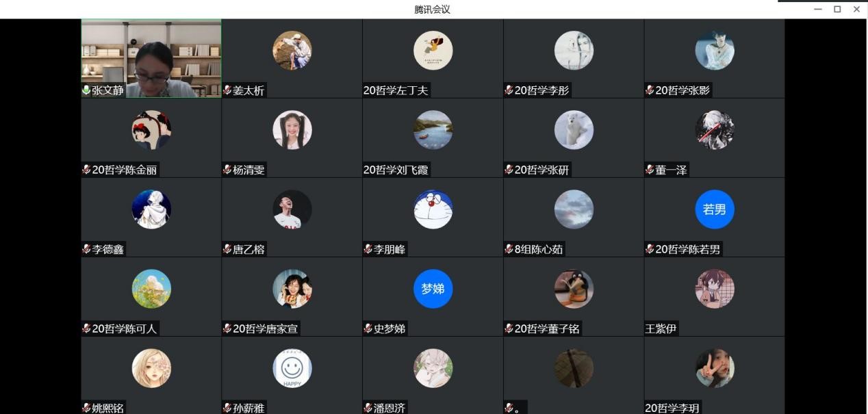Select the 20哲学刘飞霞 name label
The height and width of the screenshot is (414, 868).
[x=396, y=170]
